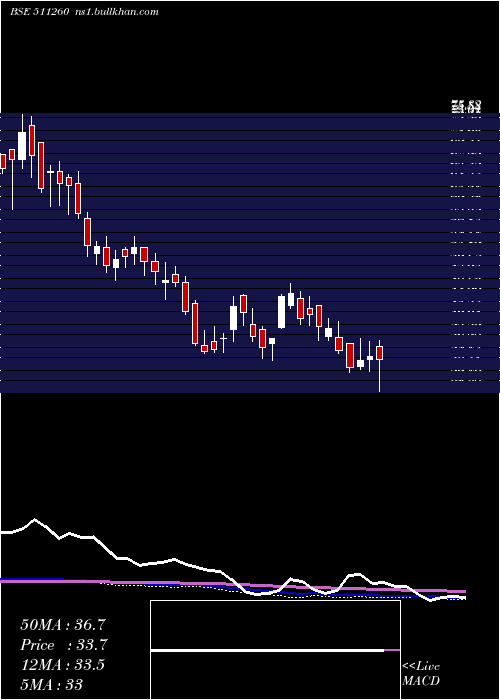The height and width of the screenshot is (700, 500).
Task: Click the 'BSE 511260' ticker label
Action: [x=40, y=12]
